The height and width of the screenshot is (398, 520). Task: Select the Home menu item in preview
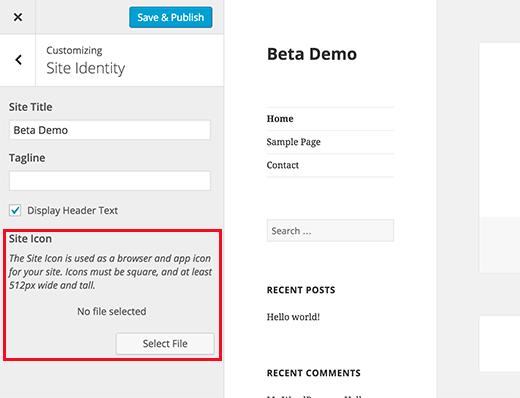click(x=280, y=119)
